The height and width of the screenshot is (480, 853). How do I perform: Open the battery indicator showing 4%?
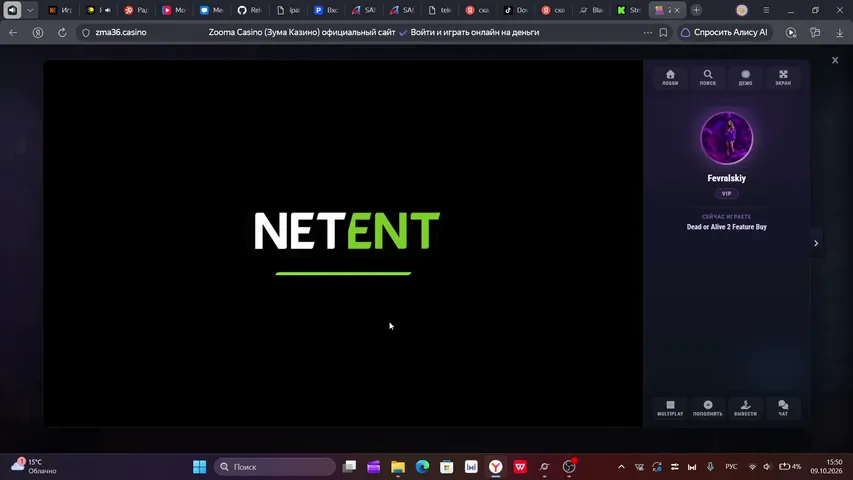point(790,466)
